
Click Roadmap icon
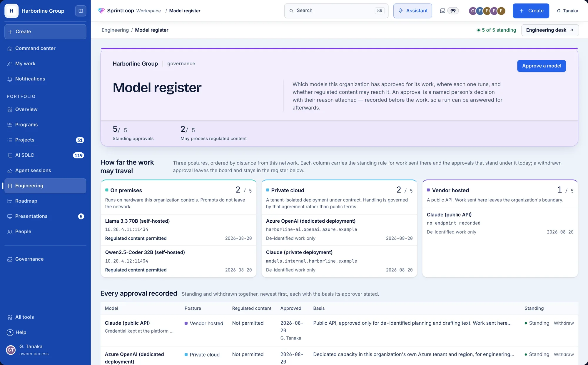[x=10, y=201]
